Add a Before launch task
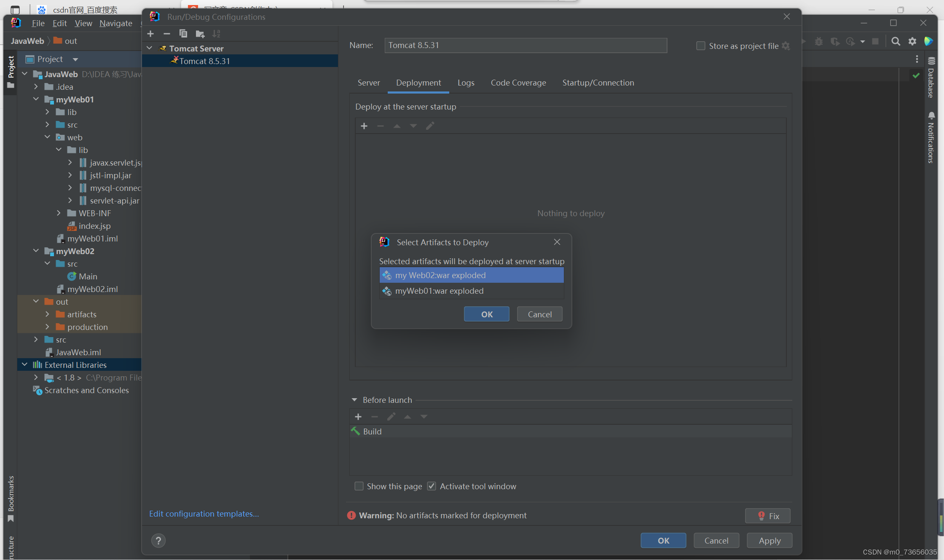The height and width of the screenshot is (560, 944). click(358, 417)
